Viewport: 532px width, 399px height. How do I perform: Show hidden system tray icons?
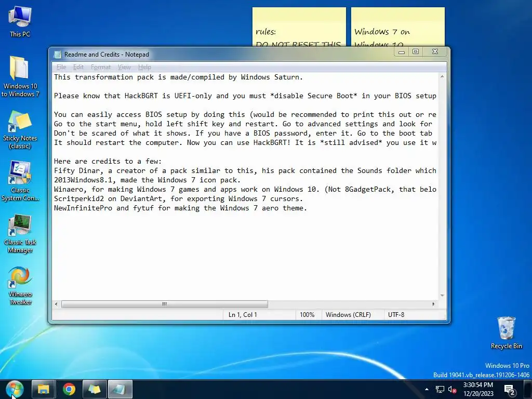point(427,389)
